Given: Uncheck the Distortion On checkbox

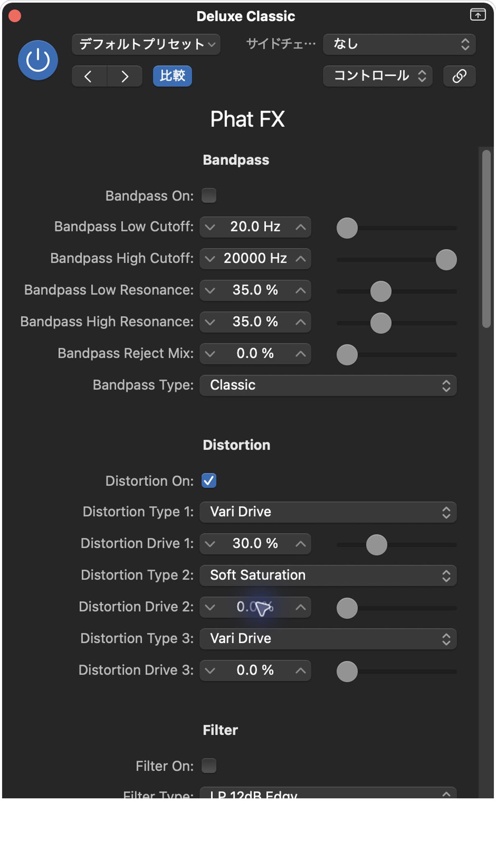Looking at the screenshot, I should pyautogui.click(x=209, y=481).
